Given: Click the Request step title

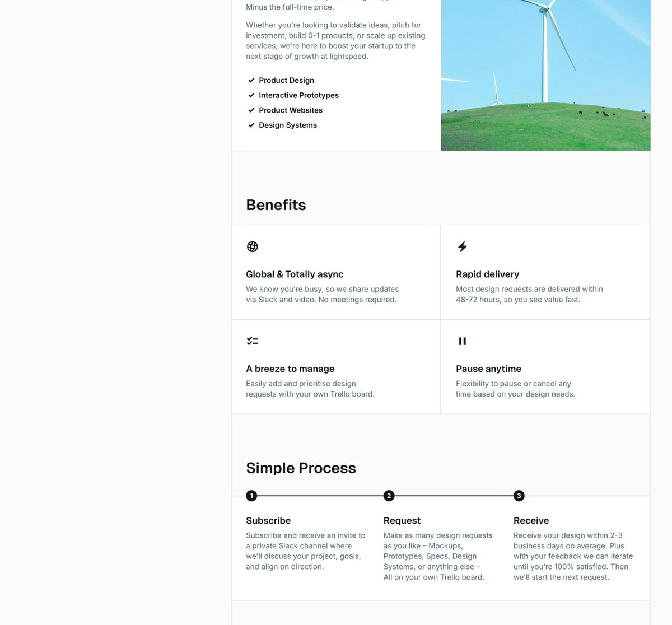Looking at the screenshot, I should (x=402, y=520).
